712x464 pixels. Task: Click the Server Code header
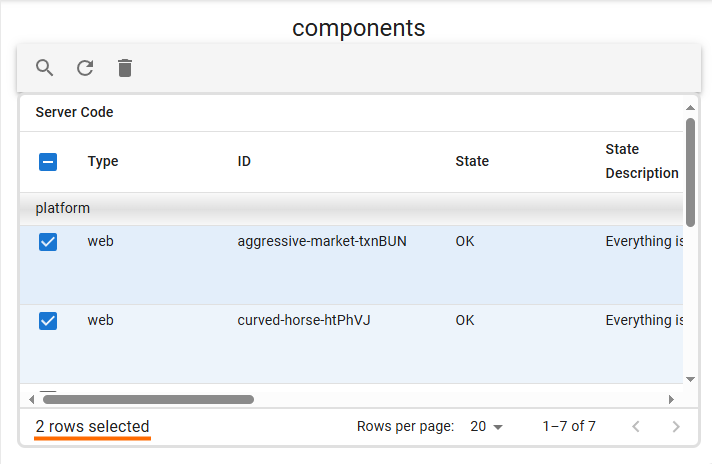[74, 113]
